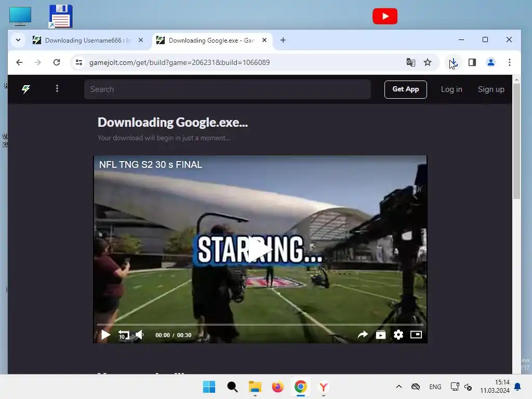Click muted volume tray icon
532x399 pixels.
click(468, 387)
